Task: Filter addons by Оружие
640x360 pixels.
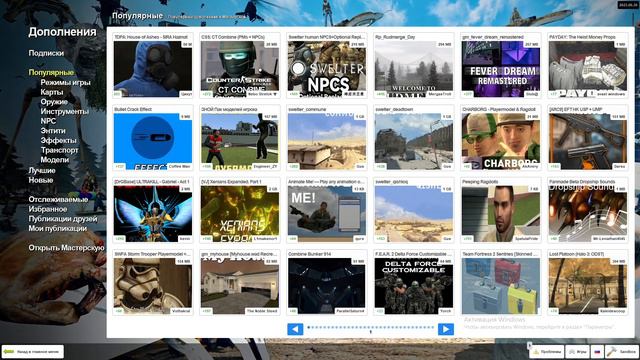Action: point(54,102)
